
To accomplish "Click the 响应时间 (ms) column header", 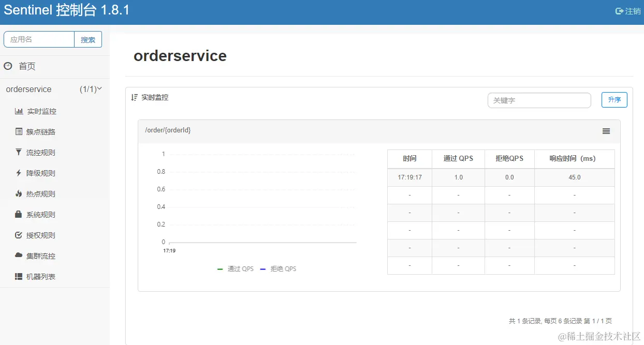I will [575, 159].
